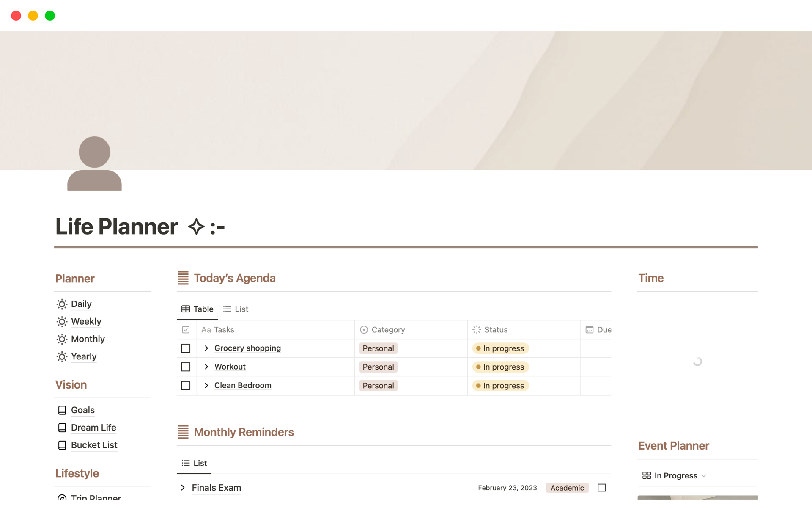The height and width of the screenshot is (508, 812).
Task: Click the In progress tag for Workout
Action: [500, 367]
